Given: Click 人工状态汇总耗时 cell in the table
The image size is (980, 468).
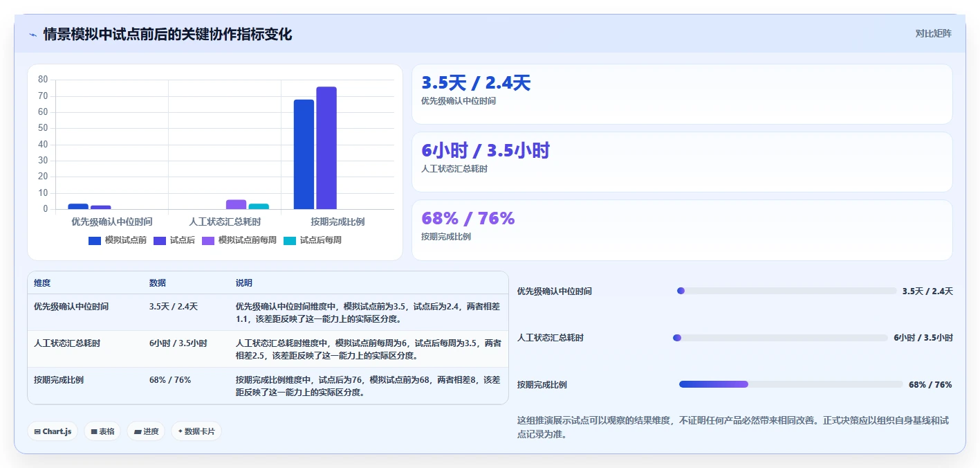Looking at the screenshot, I should click(67, 343).
